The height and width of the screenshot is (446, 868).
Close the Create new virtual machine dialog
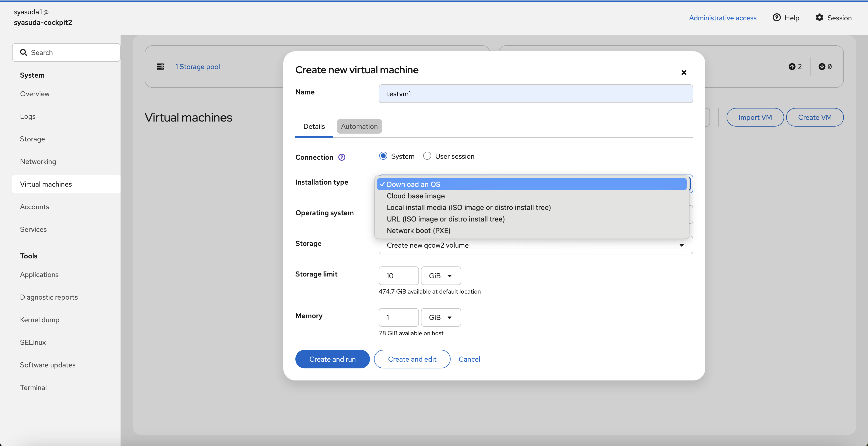(x=684, y=72)
